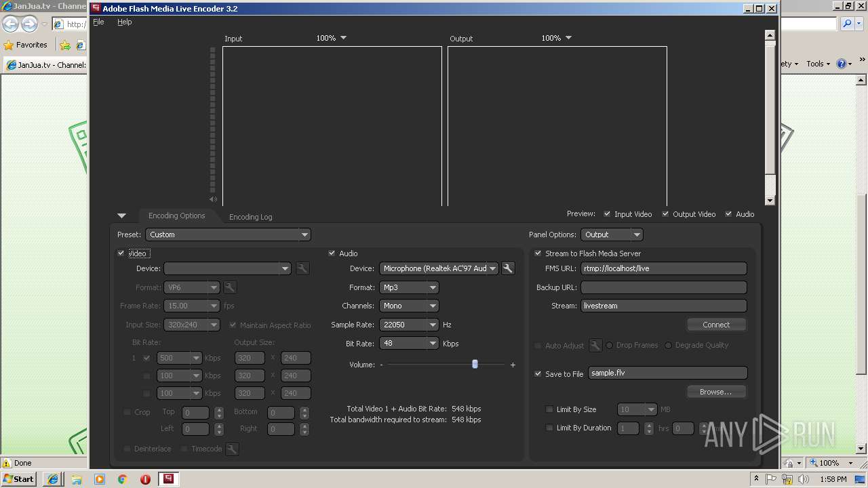Click Internet Explorer search magnifier icon
This screenshot has width=868, height=488.
pyautogui.click(x=848, y=24)
